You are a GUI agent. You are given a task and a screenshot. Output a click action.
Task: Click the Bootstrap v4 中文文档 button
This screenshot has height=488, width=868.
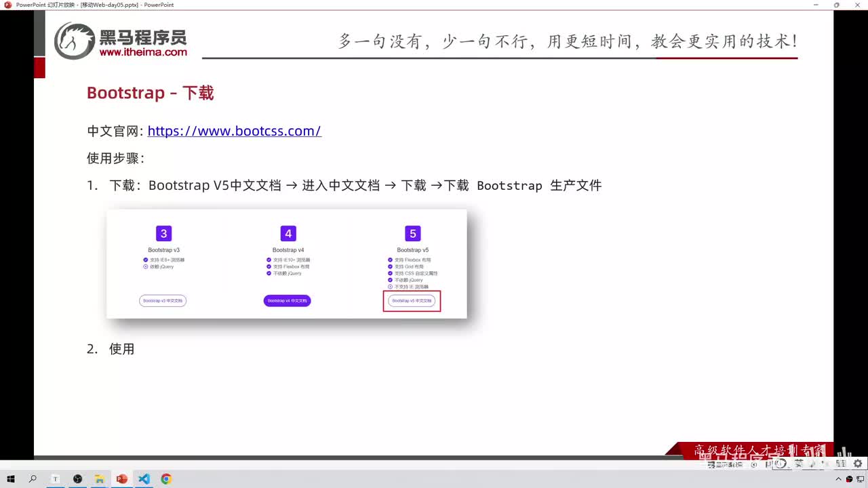[x=287, y=300]
